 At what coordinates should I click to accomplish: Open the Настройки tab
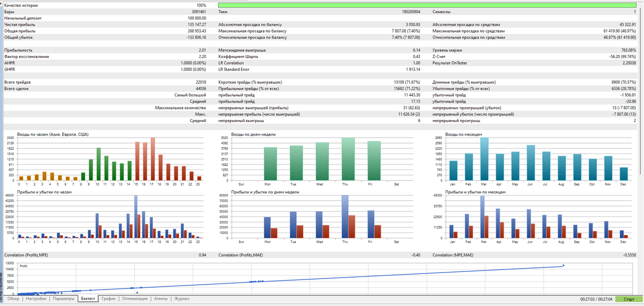(x=36, y=299)
